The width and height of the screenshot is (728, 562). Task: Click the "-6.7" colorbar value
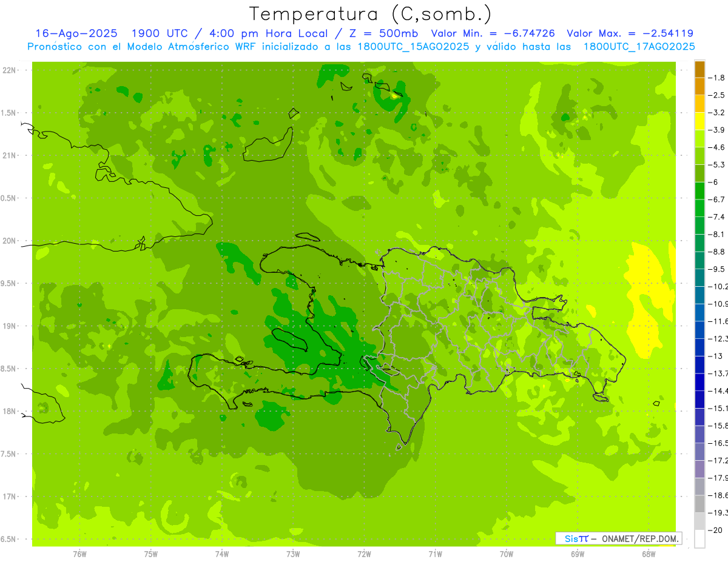[717, 199]
